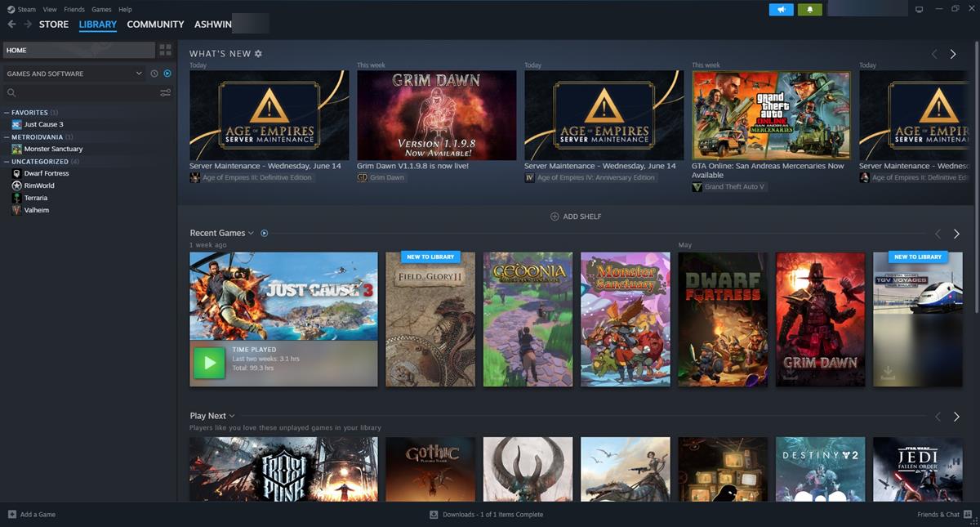This screenshot has height=527, width=980.
Task: Open Monster Sanctuary cover in Recent Games
Action: click(625, 319)
